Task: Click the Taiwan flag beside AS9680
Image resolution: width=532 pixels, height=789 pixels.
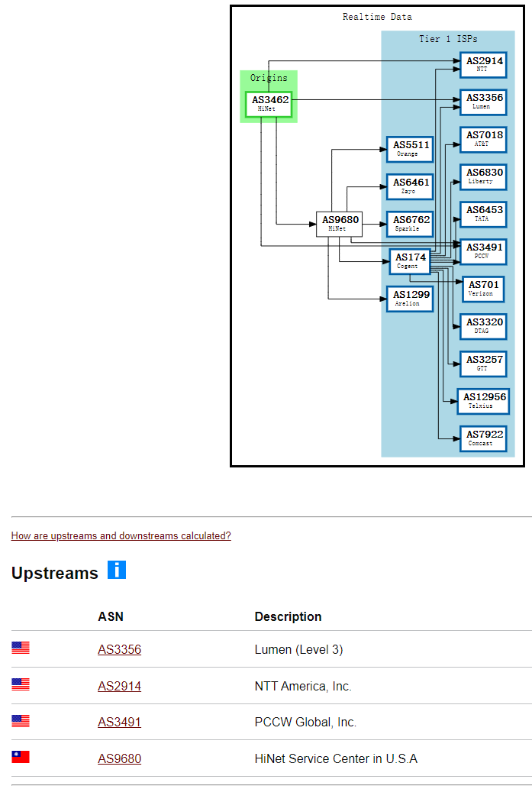Action: point(21,757)
